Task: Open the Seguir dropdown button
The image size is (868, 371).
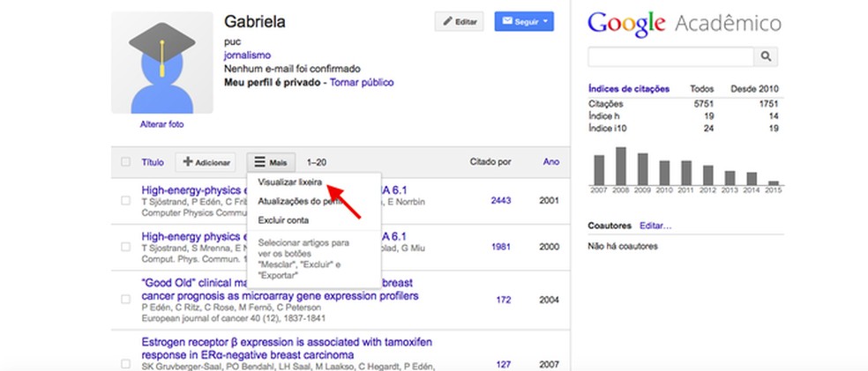Action: 523,21
